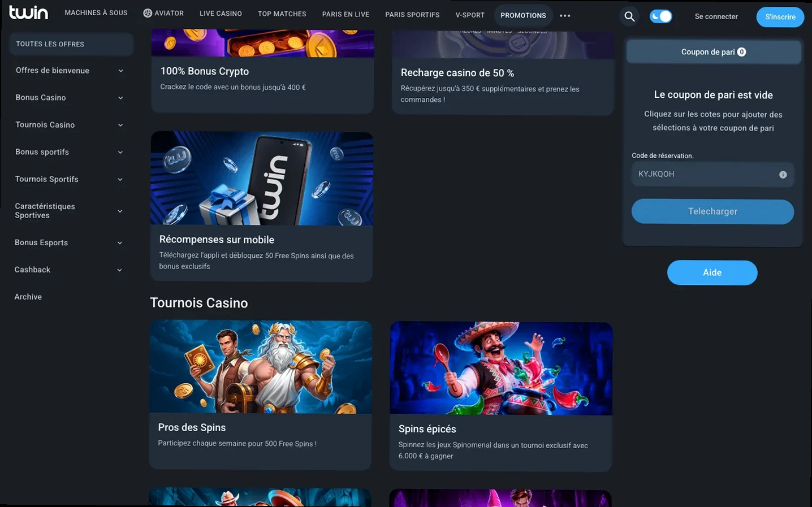Expand Caractéristiques Sportives chevron
This screenshot has width=812, height=507.
tap(120, 211)
